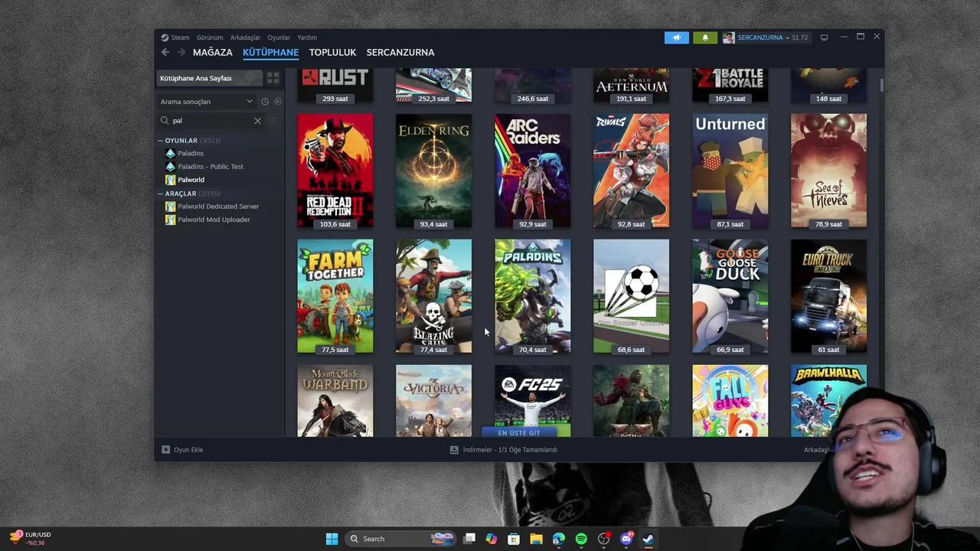Filter by ready-to-play games icon
980x551 pixels.
click(278, 101)
